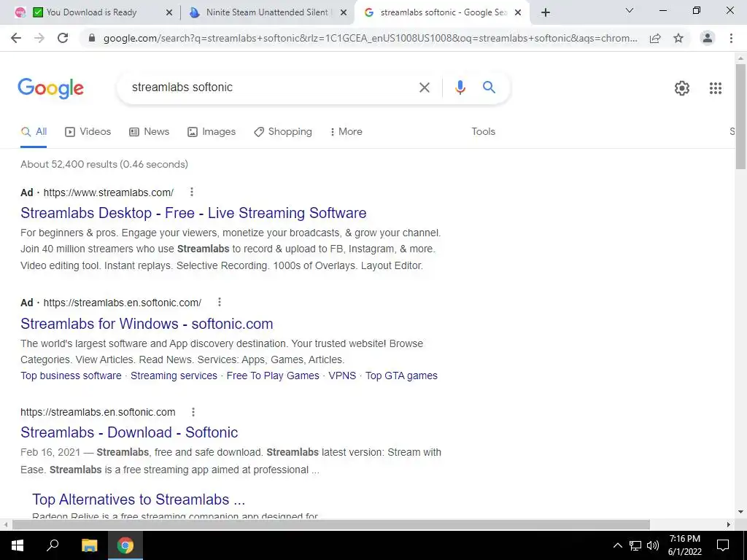Viewport: 747px width, 560px height.
Task: View site info via address bar padlock
Action: pyautogui.click(x=92, y=38)
